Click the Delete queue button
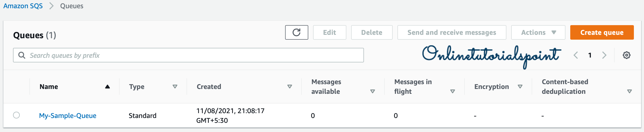 click(x=371, y=32)
